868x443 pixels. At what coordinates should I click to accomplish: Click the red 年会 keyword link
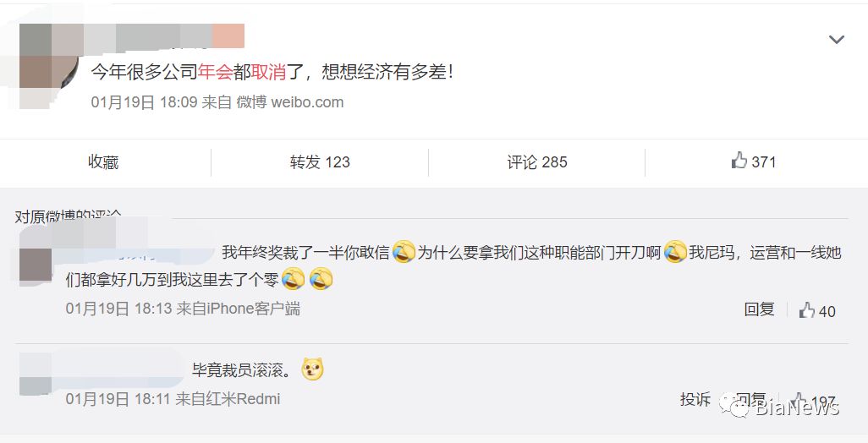[215, 72]
